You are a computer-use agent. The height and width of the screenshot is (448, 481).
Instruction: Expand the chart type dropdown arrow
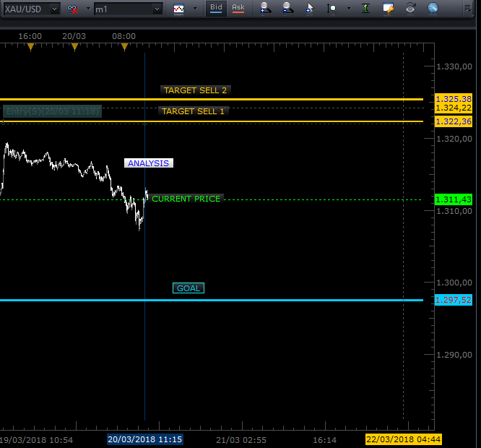click(195, 9)
